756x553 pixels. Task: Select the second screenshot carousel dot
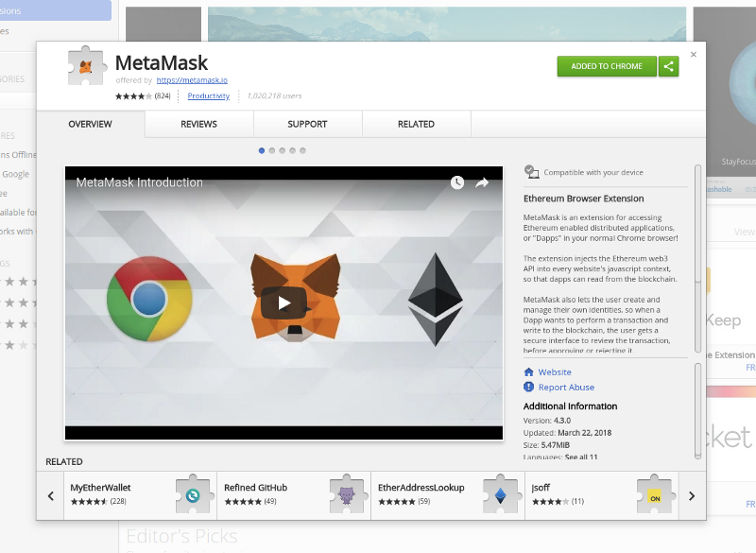tap(272, 150)
